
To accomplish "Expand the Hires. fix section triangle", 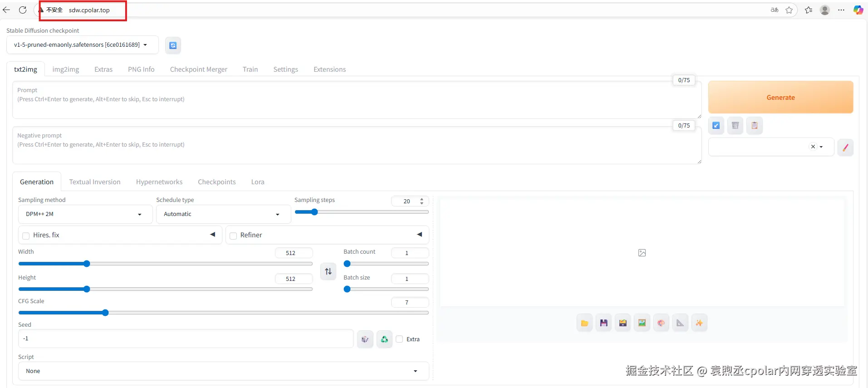I will point(212,235).
